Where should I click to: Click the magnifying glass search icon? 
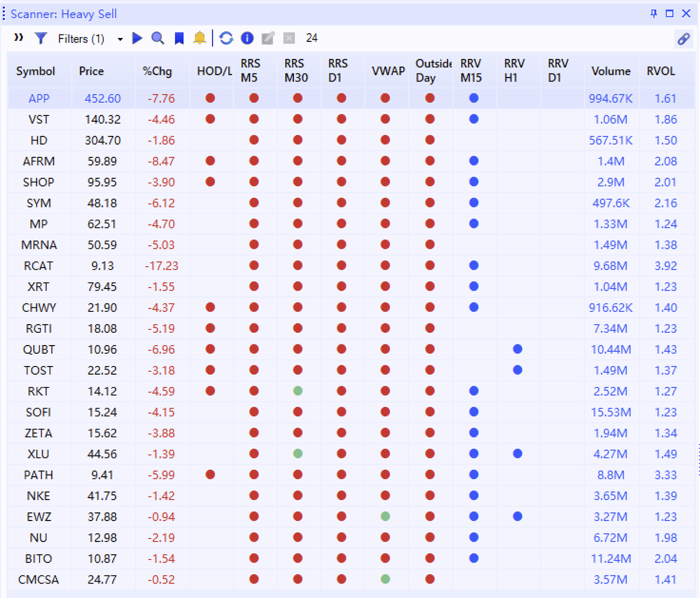click(157, 38)
